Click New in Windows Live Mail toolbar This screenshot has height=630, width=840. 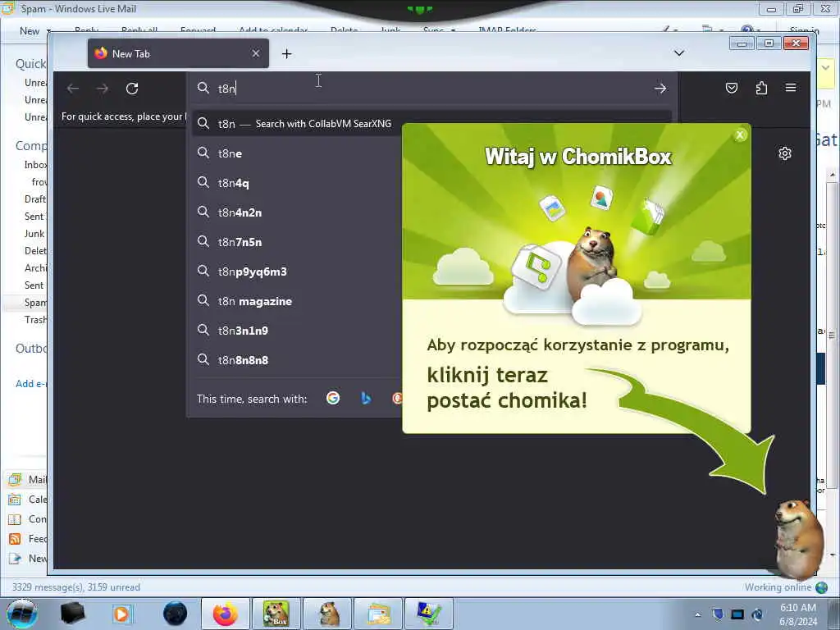click(x=30, y=31)
